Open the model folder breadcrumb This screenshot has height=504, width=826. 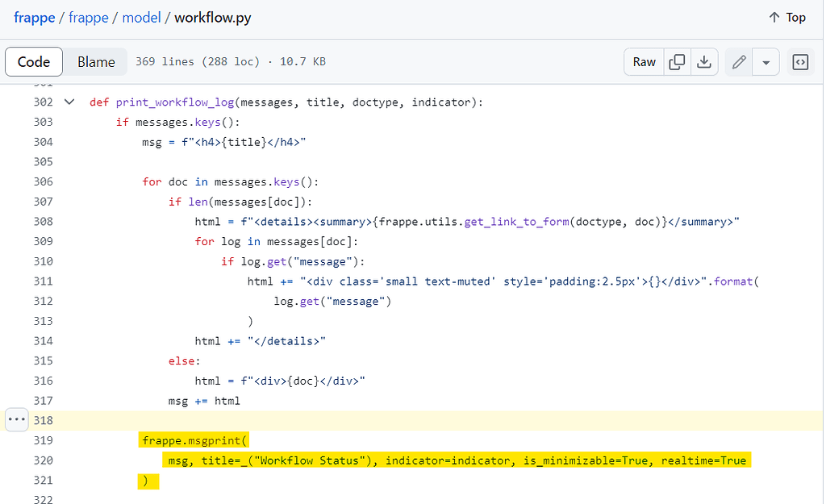click(142, 17)
